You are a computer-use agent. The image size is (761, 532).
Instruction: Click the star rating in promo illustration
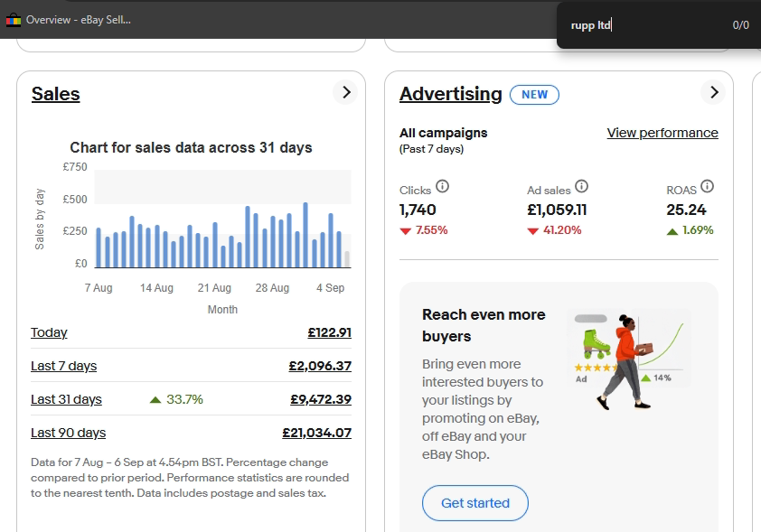click(596, 368)
